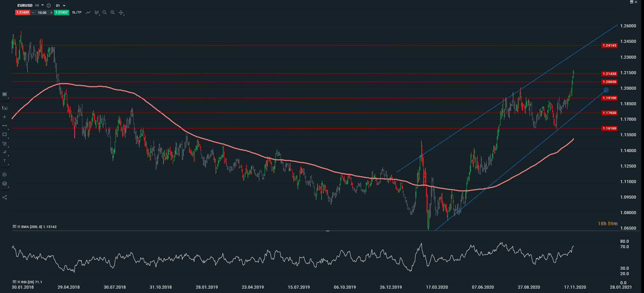
Task: Click the green buy price 1.21457
Action: [x=62, y=12]
